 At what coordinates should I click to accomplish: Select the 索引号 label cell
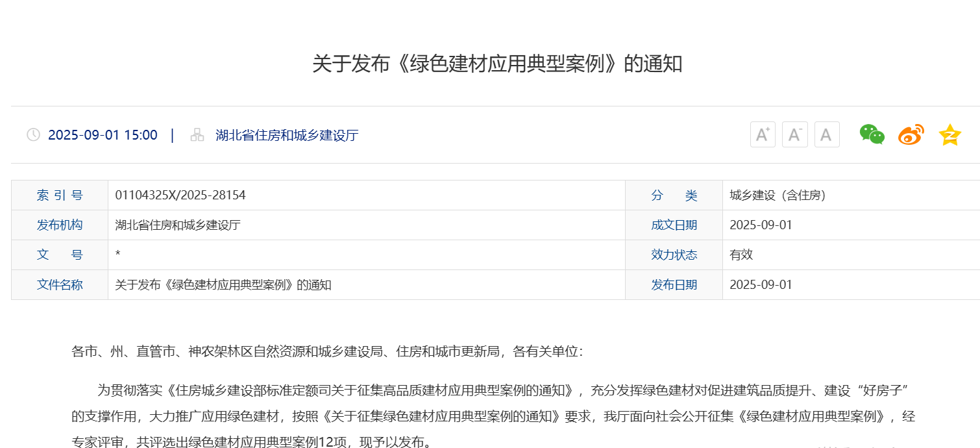(x=60, y=195)
